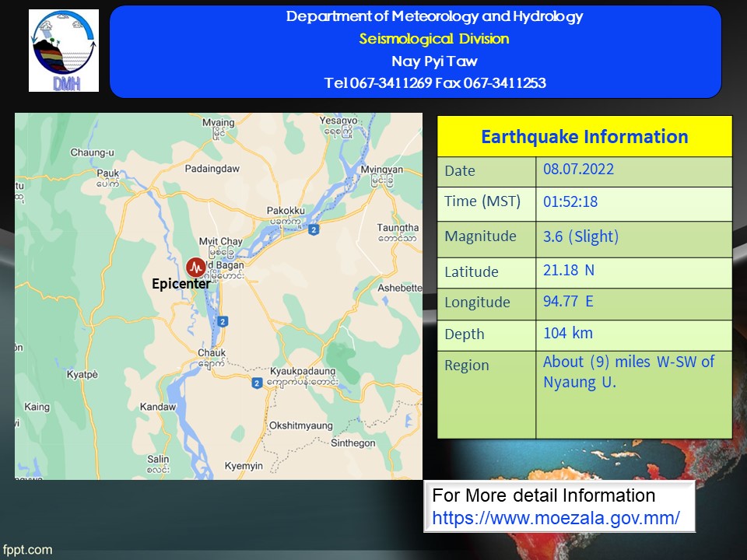Click the Pakokku town label on the map
This screenshot has height=560, width=747.
pyautogui.click(x=286, y=211)
